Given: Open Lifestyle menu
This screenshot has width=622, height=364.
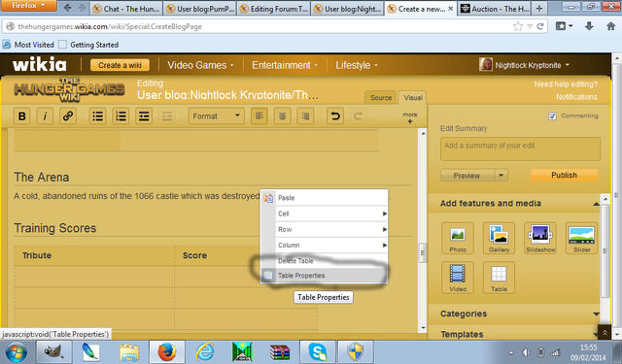Looking at the screenshot, I should coord(357,65).
